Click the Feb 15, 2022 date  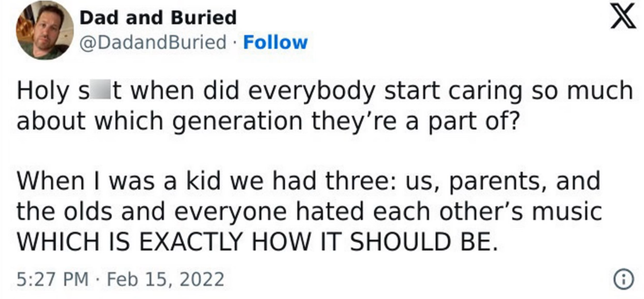[165, 279]
